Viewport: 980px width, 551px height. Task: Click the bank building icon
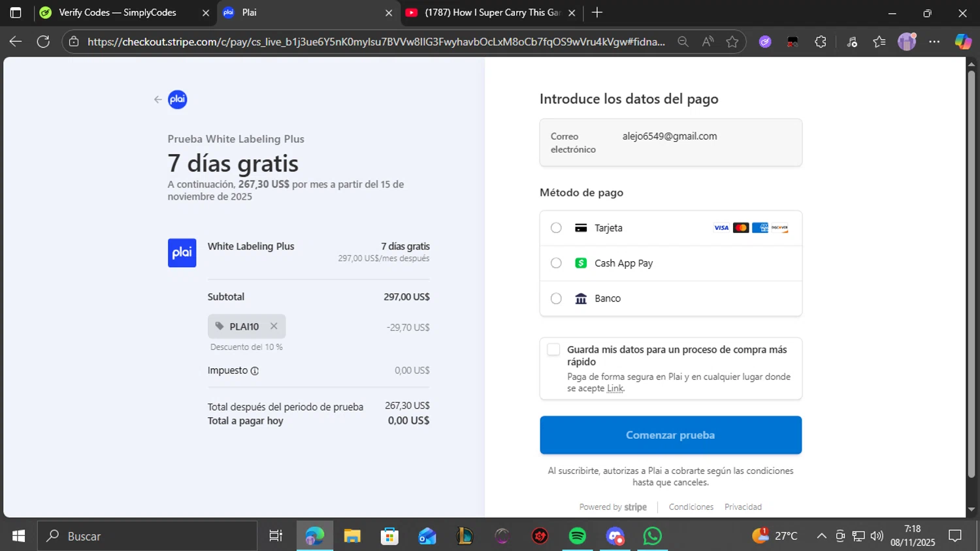(x=581, y=298)
